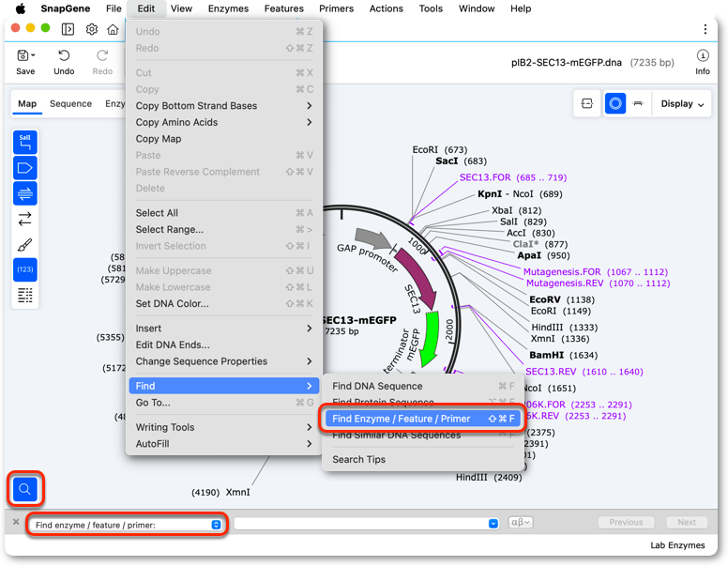Open the Tools menu
This screenshot has height=566, width=728.
click(x=431, y=8)
